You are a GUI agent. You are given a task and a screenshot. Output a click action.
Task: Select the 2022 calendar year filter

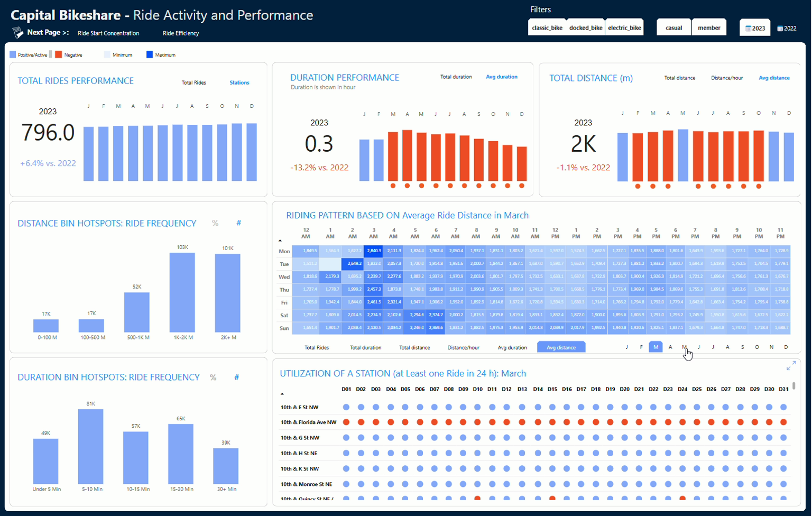787,29
